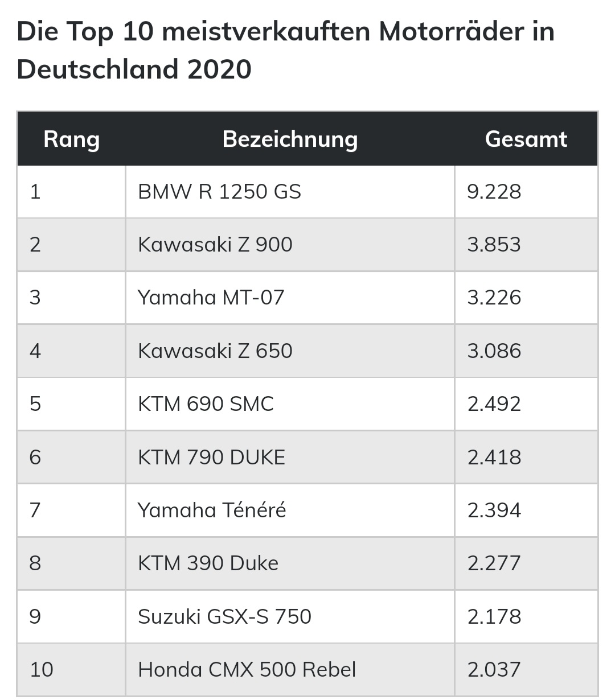Click the Yamaha MT-07 cell
The width and height of the screenshot is (615, 700).
point(211,298)
